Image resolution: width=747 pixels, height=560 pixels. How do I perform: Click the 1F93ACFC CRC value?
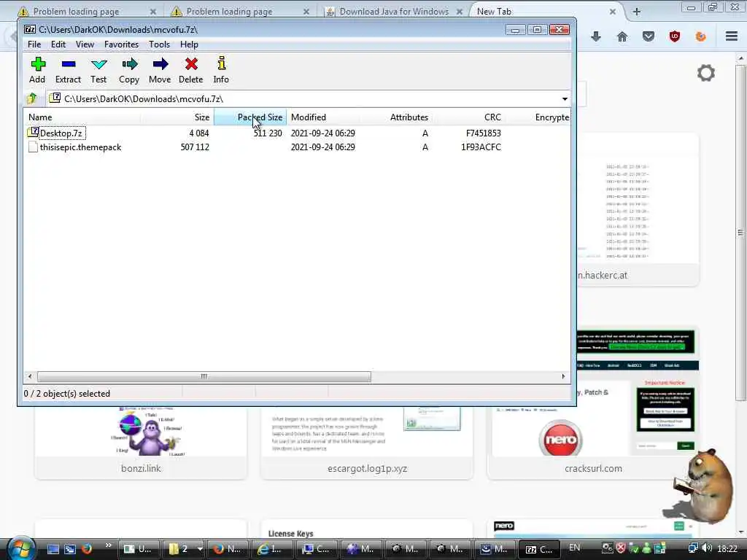481,147
